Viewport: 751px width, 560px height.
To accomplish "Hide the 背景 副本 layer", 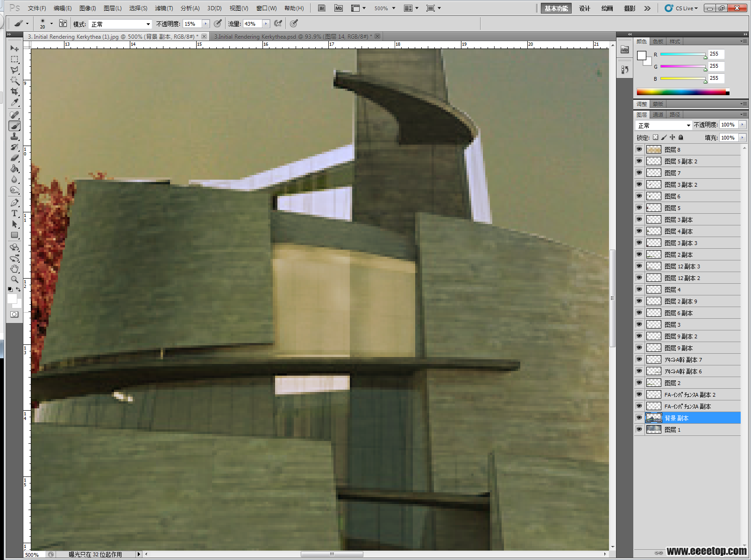I will coord(639,418).
